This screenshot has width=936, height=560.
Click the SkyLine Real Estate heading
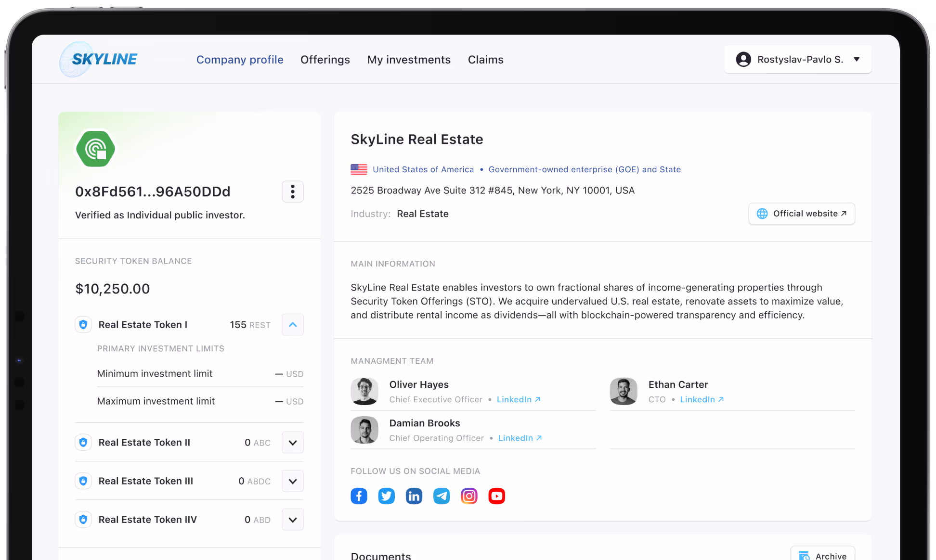417,139
